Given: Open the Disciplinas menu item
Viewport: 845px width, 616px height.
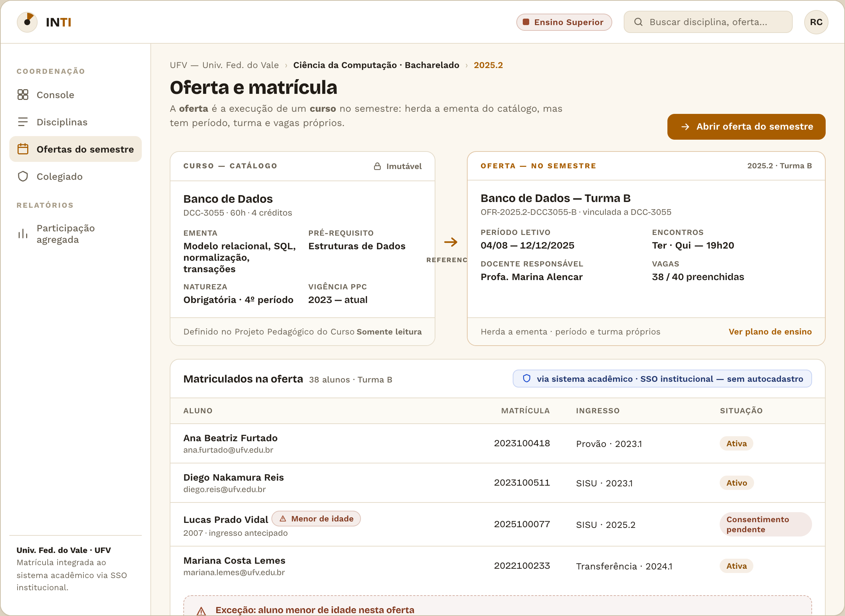Looking at the screenshot, I should click(x=75, y=122).
